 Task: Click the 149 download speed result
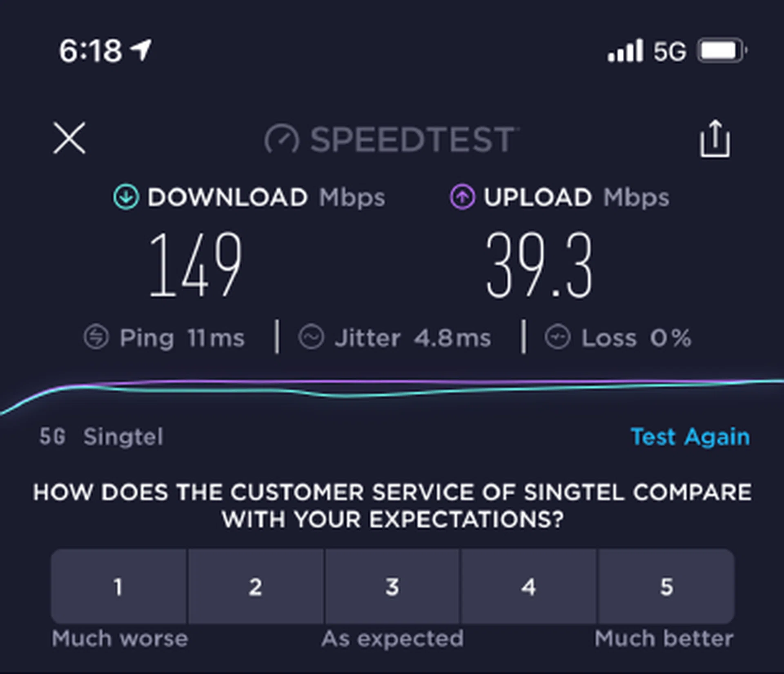tap(195, 265)
